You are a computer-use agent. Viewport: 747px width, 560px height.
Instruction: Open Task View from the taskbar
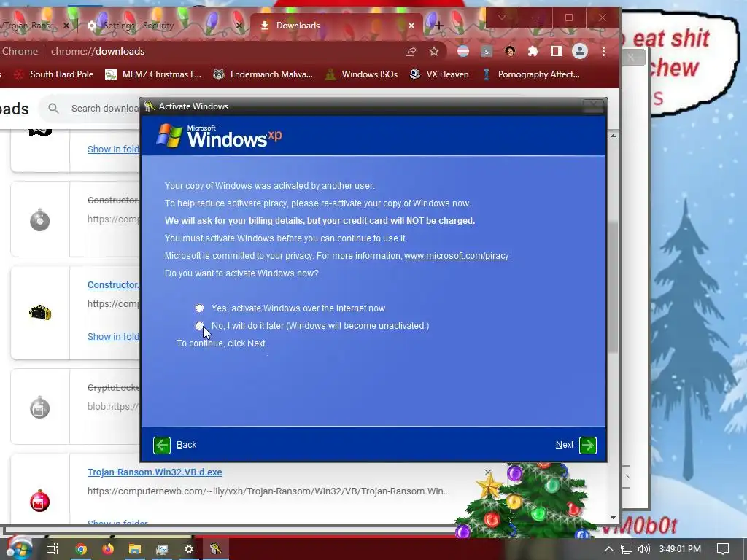(x=53, y=549)
